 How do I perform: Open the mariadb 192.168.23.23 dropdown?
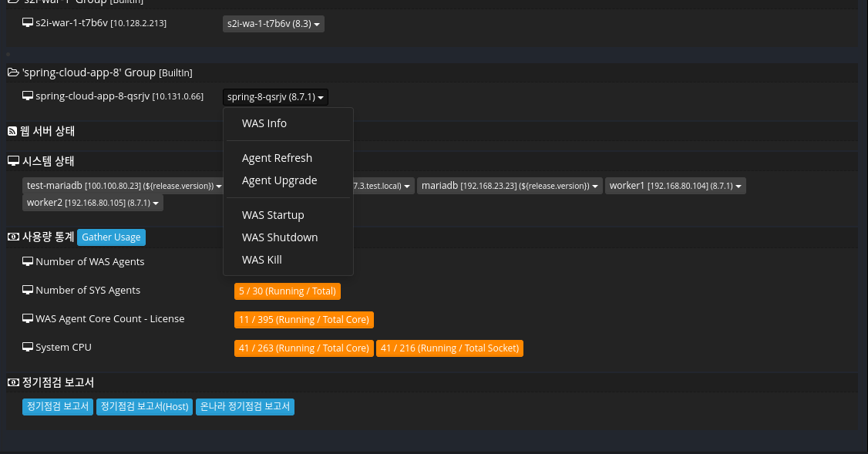pyautogui.click(x=510, y=186)
